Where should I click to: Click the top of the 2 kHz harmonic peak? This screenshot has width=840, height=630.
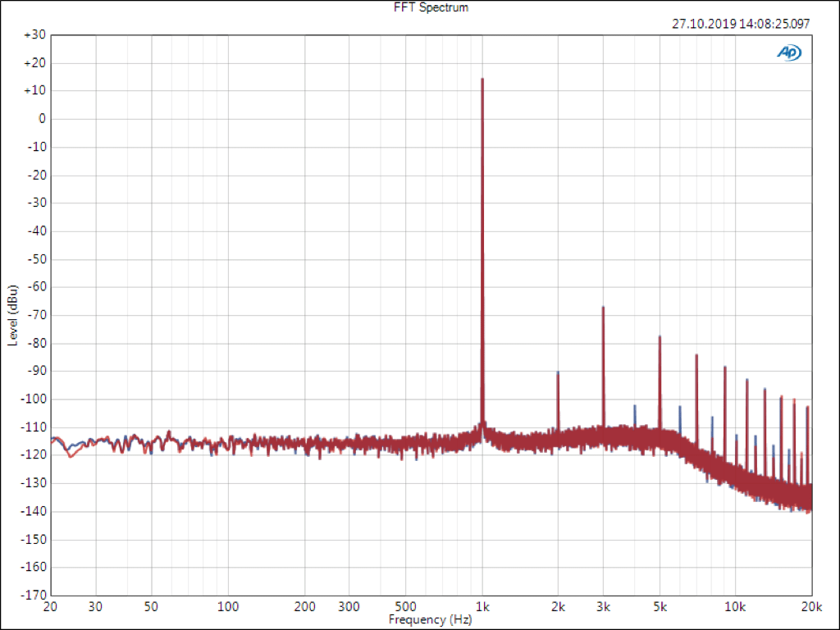pyautogui.click(x=558, y=373)
